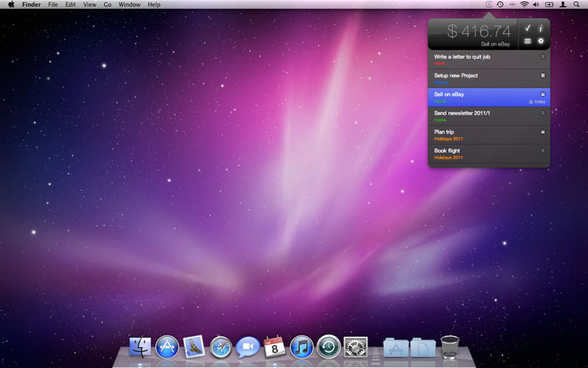Image resolution: width=588 pixels, height=368 pixels.
Task: Open the Time Machine menu bar icon
Action: click(501, 4)
